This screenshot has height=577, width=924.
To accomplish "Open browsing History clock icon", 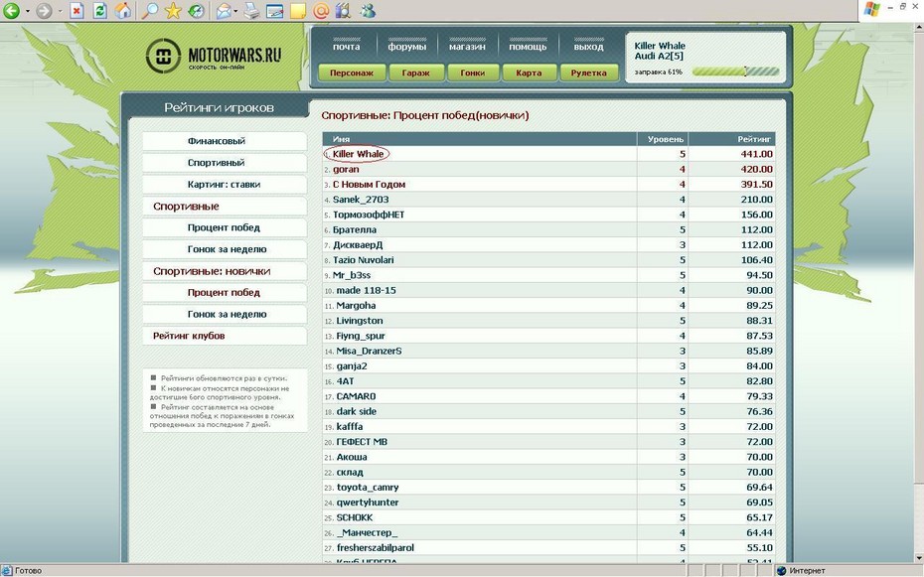I will tap(197, 11).
